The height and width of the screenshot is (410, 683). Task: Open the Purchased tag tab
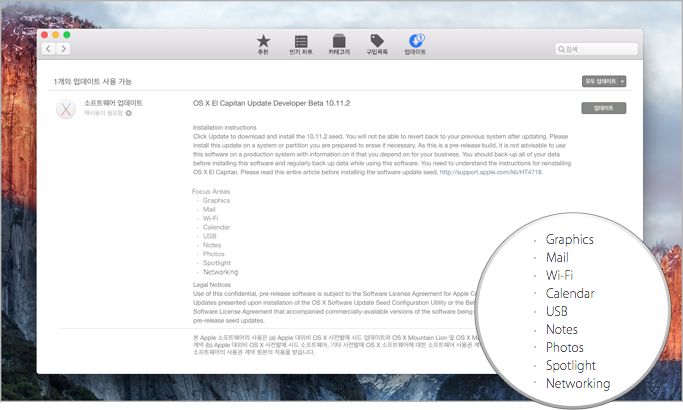coord(377,44)
